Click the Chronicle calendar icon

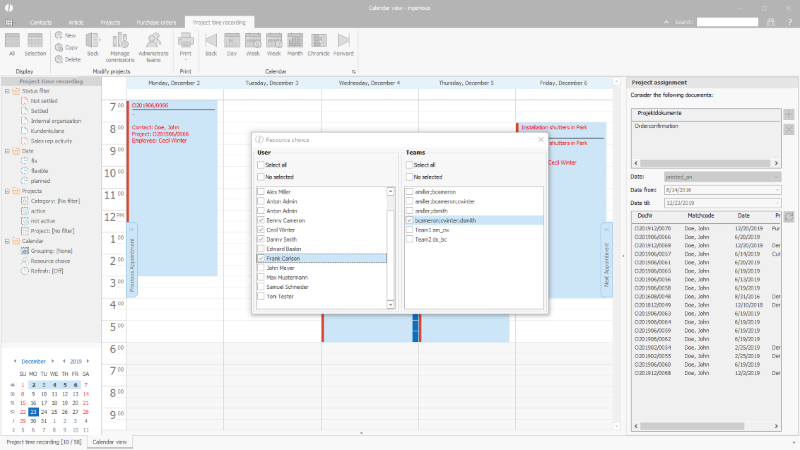coord(318,42)
